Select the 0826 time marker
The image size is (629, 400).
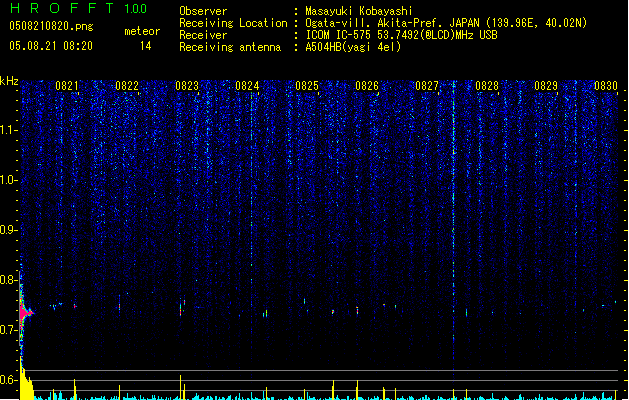[x=367, y=86]
